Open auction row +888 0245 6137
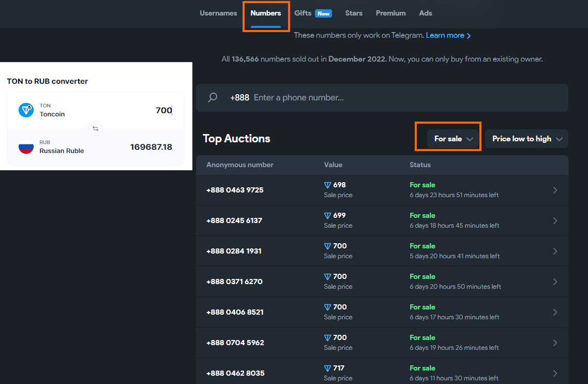Viewport: 588px width, 384px height. coord(382,220)
